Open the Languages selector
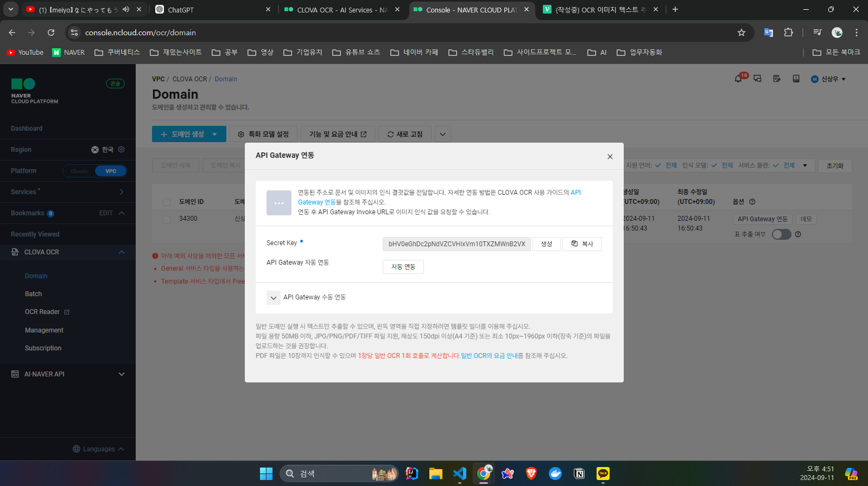868x486 pixels. [98, 449]
